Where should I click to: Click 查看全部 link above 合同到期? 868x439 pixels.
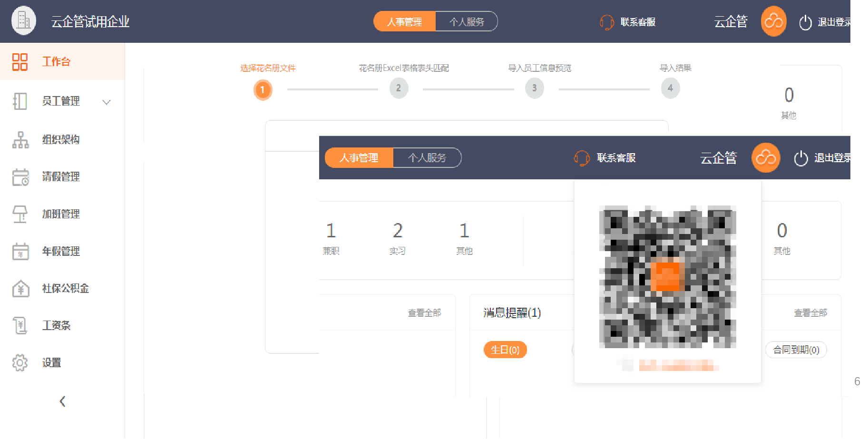point(810,312)
